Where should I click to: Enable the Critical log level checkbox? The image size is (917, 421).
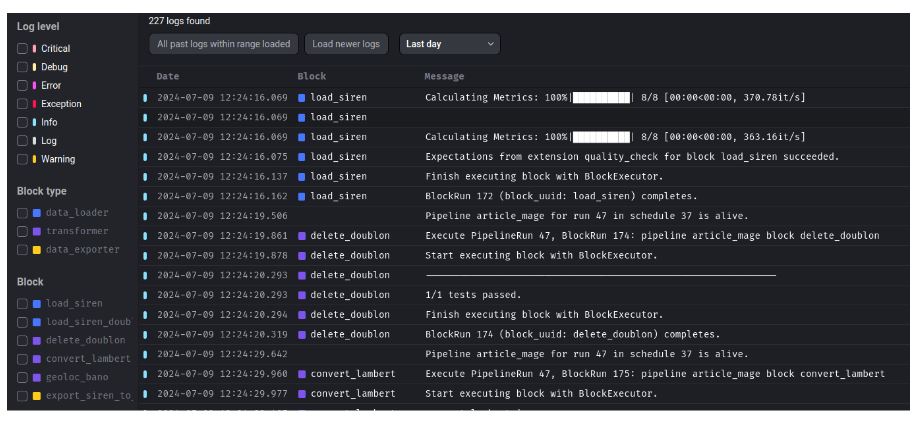tap(23, 48)
